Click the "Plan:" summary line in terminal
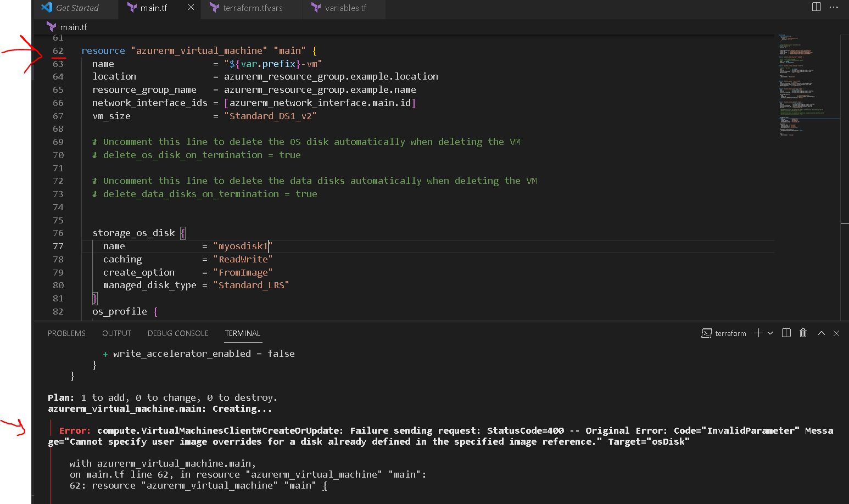Image resolution: width=849 pixels, height=504 pixels. pos(163,397)
